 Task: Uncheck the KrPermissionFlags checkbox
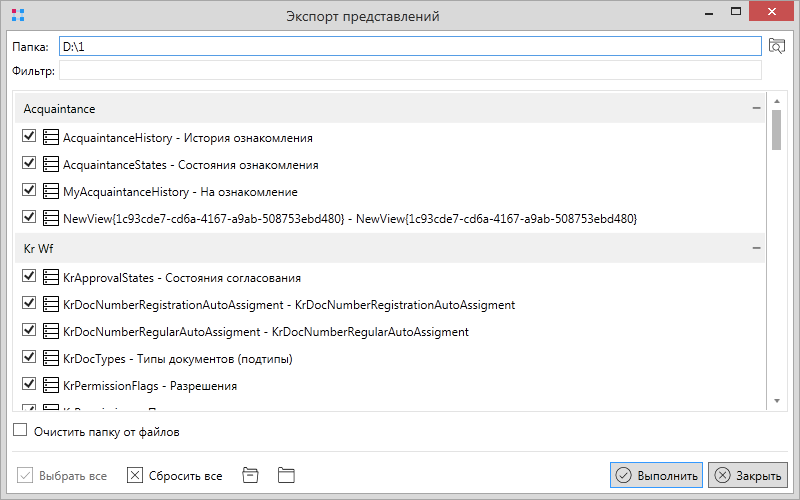coord(29,384)
